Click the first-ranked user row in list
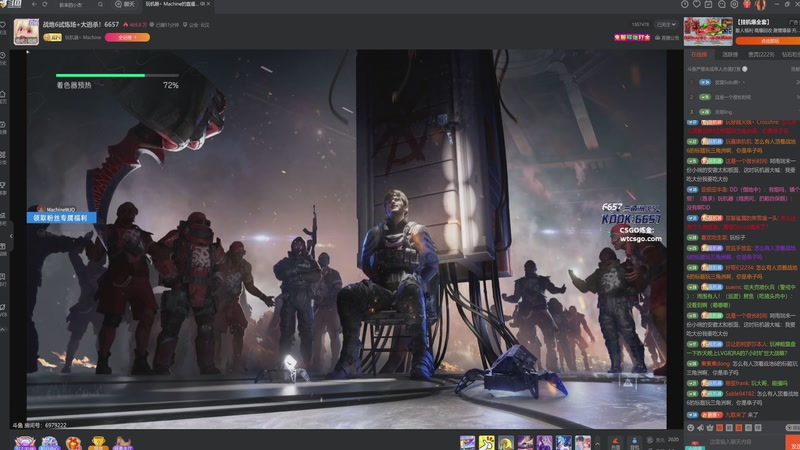Image resolution: width=800 pixels, height=450 pixels. coord(742,82)
